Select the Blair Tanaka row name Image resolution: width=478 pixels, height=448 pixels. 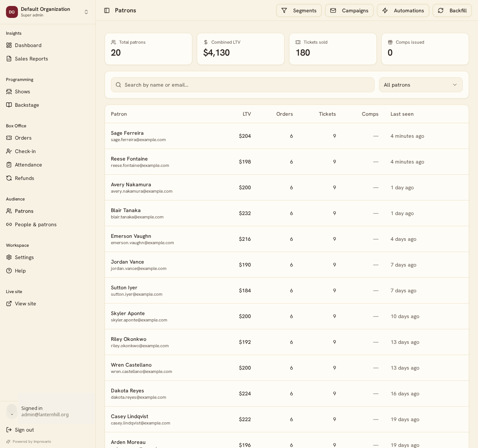click(126, 210)
